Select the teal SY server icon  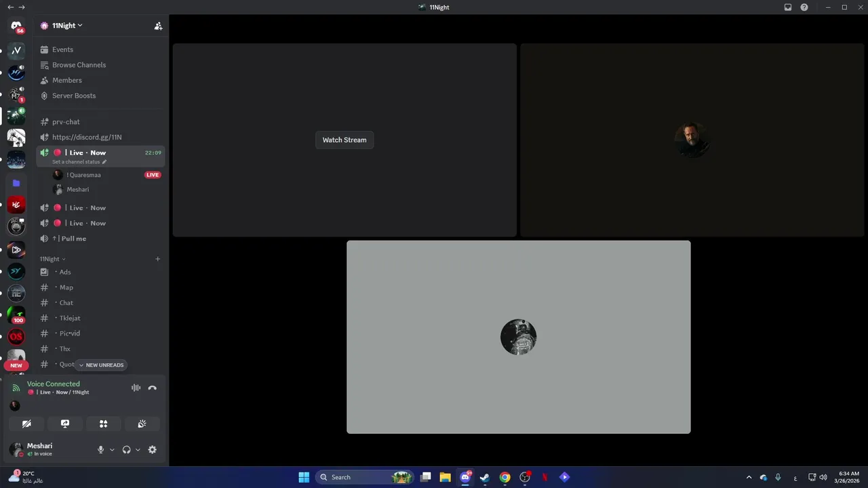click(16, 272)
